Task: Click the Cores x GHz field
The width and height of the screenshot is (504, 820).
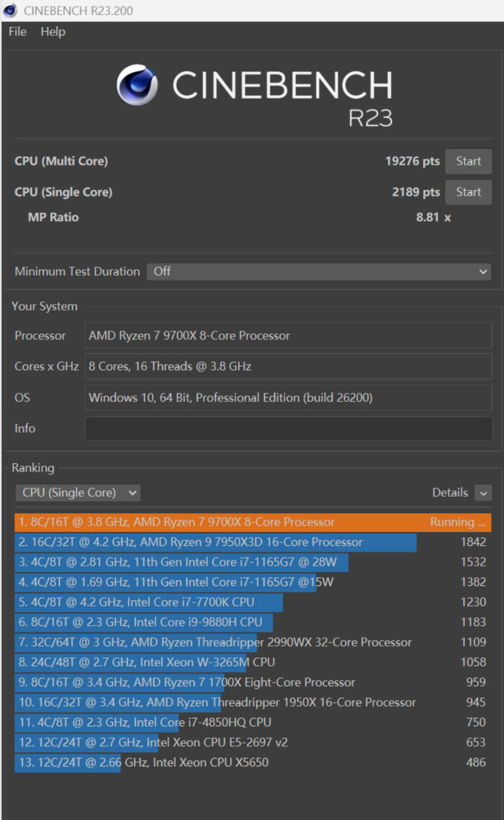Action: pyautogui.click(x=288, y=366)
